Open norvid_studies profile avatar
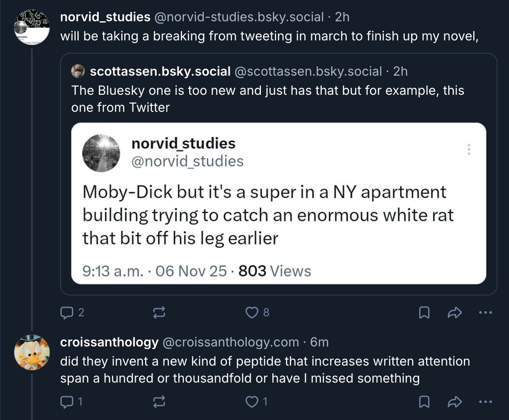Screen dimensions: 509x420 tap(32, 27)
